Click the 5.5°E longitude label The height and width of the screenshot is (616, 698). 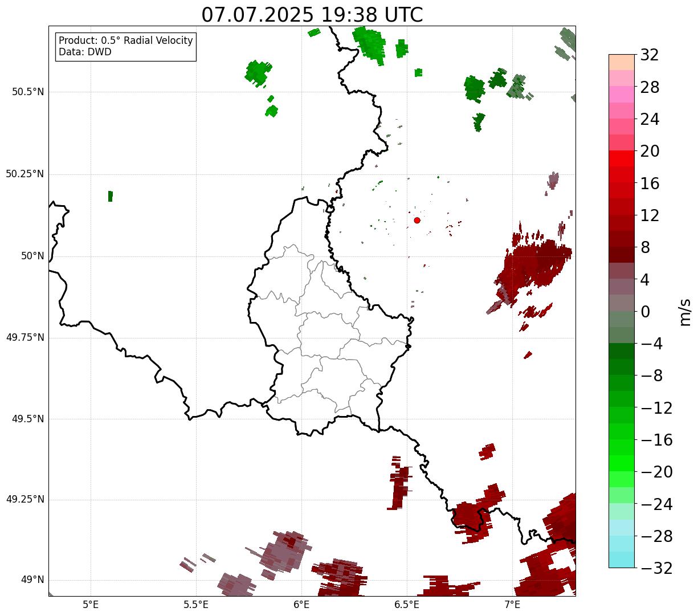[196, 605]
